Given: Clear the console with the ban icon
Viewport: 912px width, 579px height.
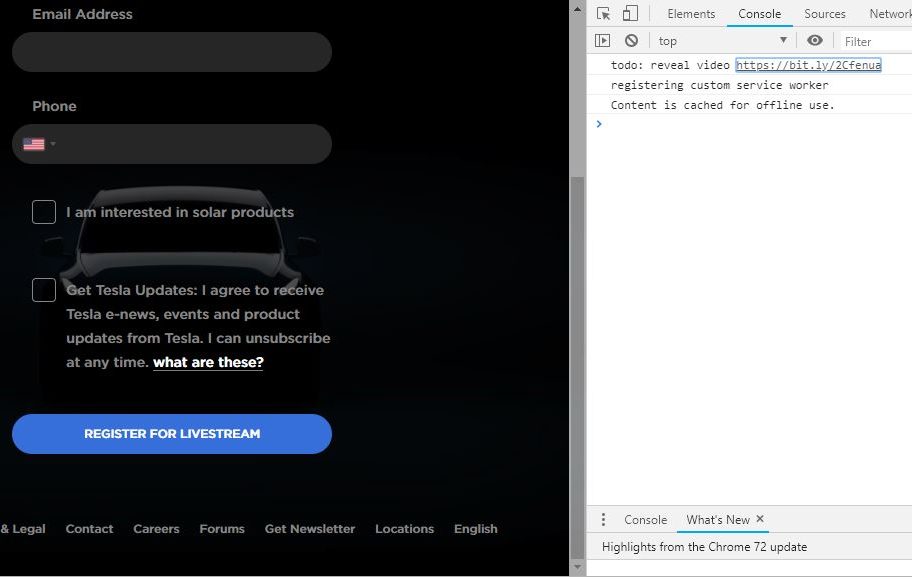Looking at the screenshot, I should [x=631, y=40].
